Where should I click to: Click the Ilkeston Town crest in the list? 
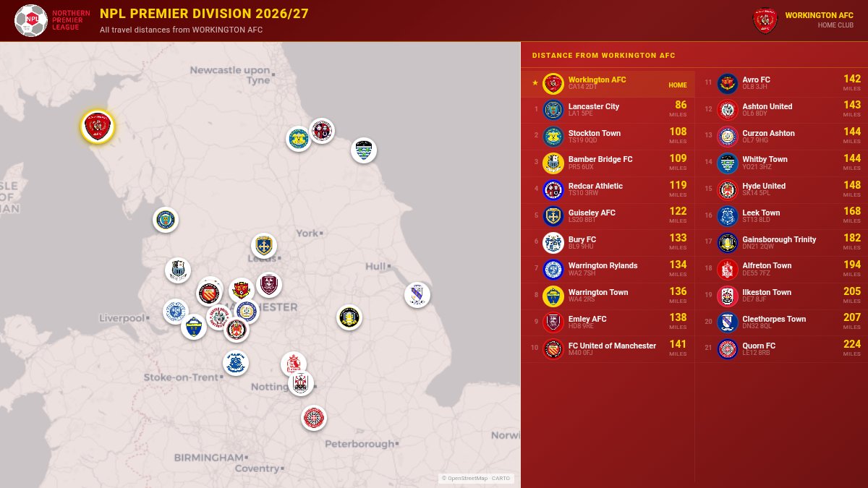pyautogui.click(x=728, y=296)
